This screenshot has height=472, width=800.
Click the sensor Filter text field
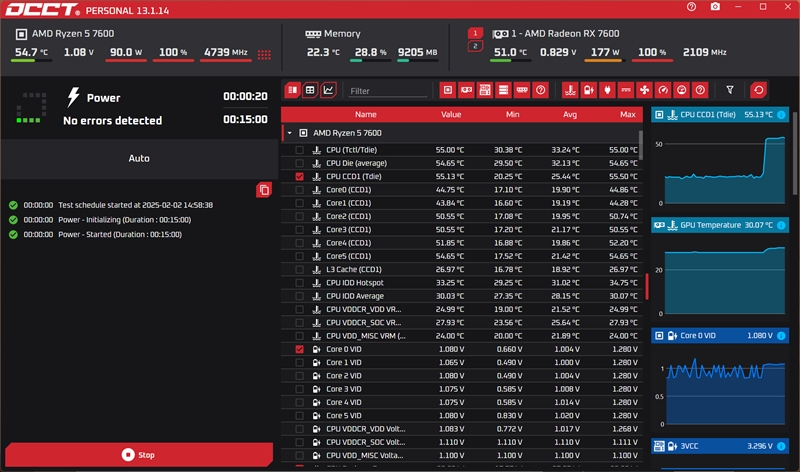[388, 91]
